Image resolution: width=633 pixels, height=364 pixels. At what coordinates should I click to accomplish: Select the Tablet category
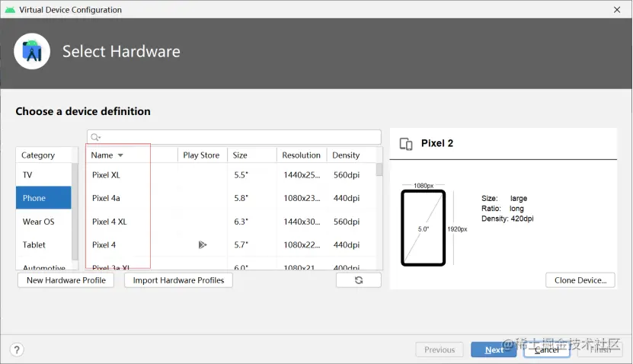tap(43, 244)
